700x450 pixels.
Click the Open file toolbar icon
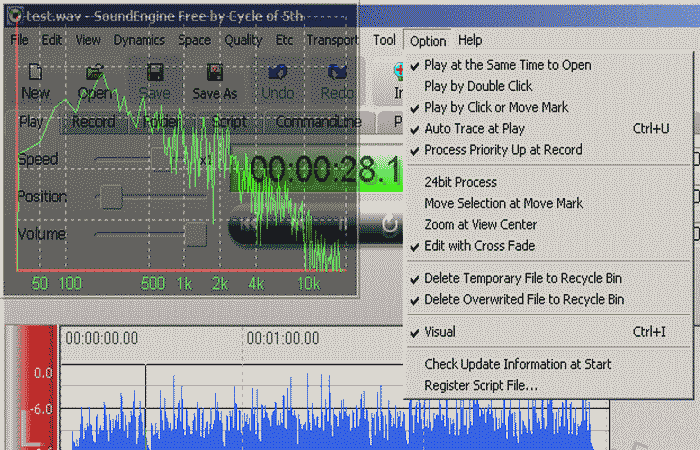click(x=95, y=73)
